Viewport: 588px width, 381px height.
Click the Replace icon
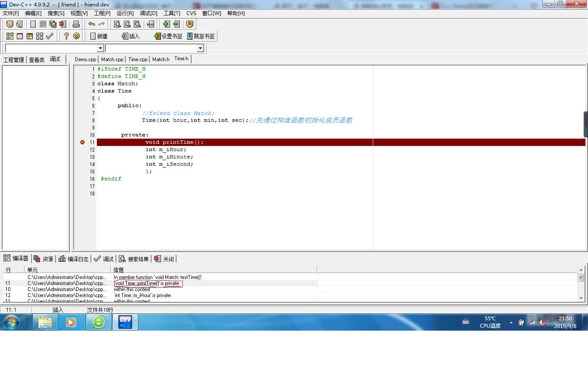[x=127, y=24]
